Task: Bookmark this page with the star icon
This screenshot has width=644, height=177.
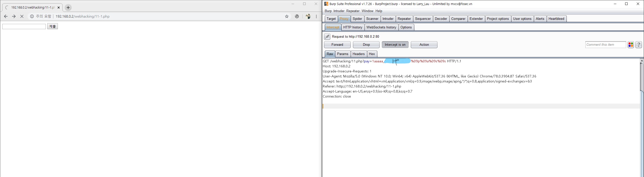Action: pyautogui.click(x=287, y=16)
